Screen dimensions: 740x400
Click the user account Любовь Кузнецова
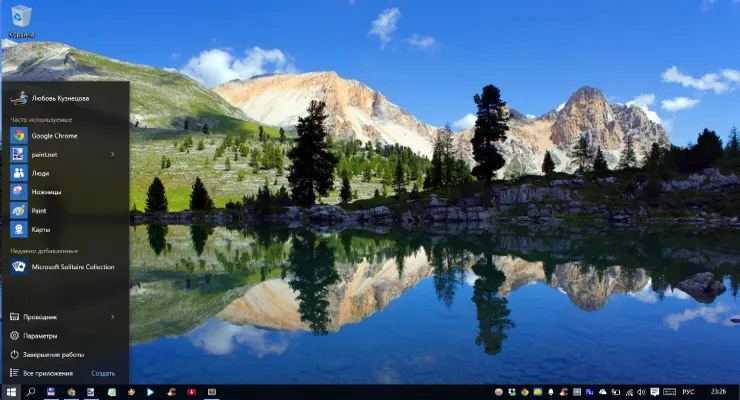point(50,98)
